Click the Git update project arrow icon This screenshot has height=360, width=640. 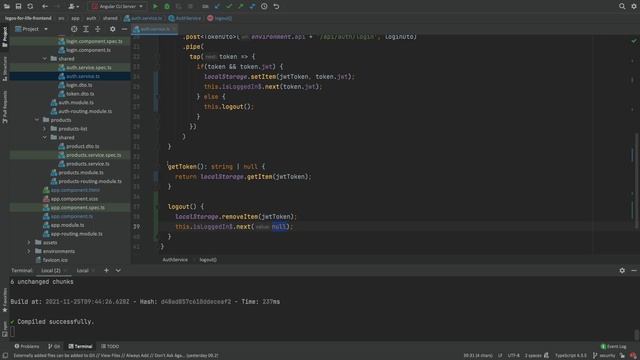click(217, 6)
